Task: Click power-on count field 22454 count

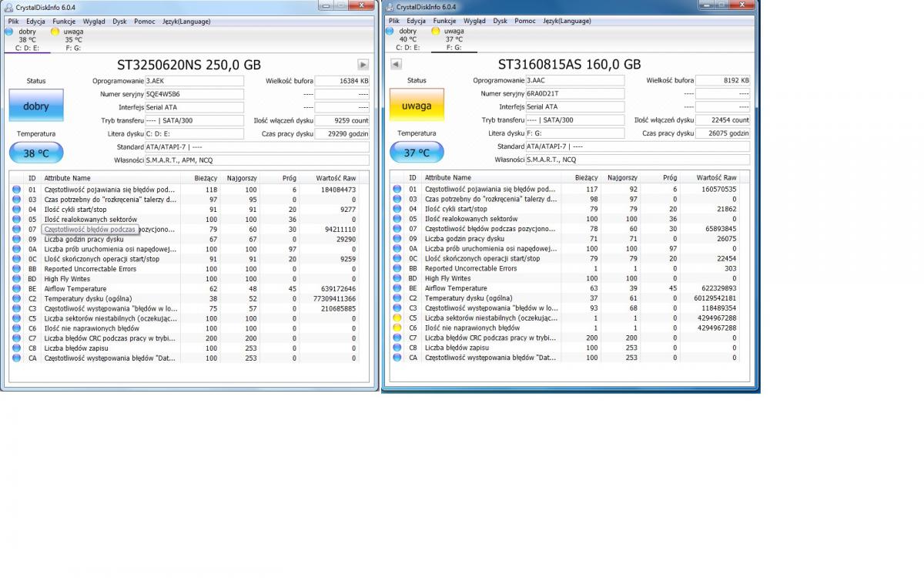Action: [x=722, y=120]
